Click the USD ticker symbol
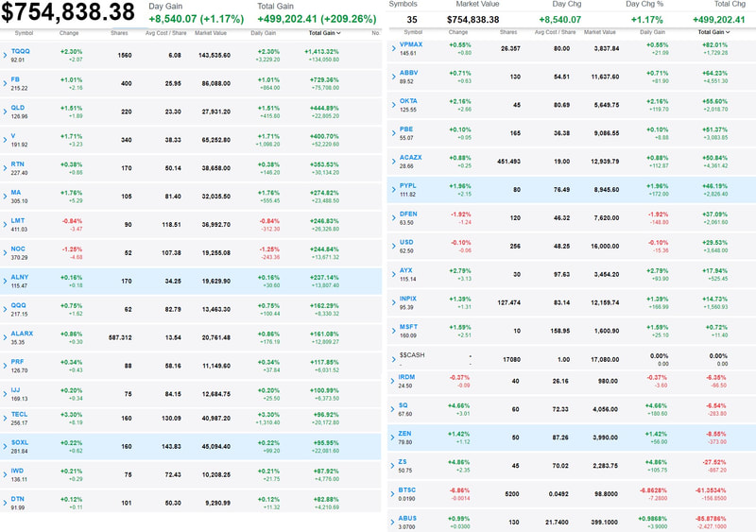756x532 pixels. (406, 242)
